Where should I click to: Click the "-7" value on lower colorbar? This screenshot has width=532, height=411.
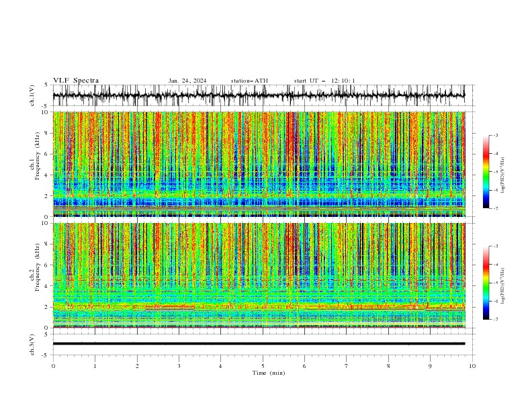pos(496,320)
